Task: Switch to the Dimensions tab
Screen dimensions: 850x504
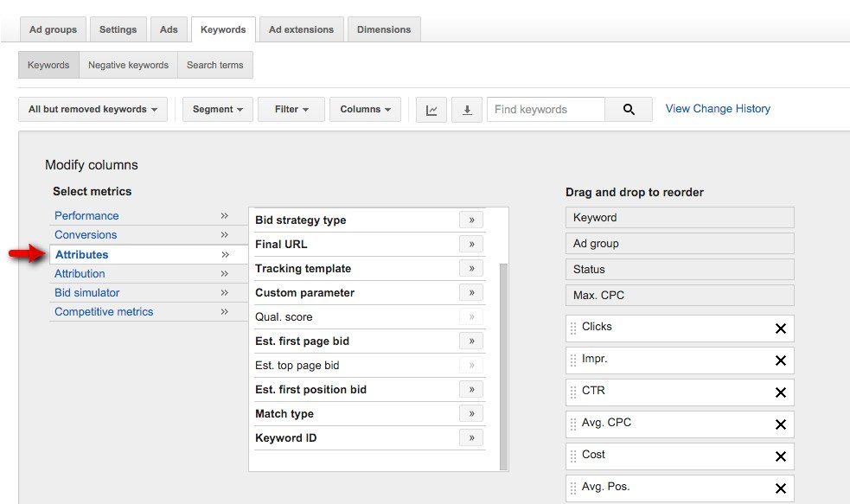Action: tap(384, 29)
